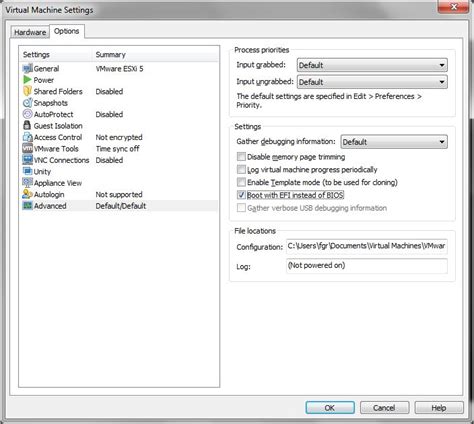Click the 'Time sync off' summary text
This screenshot has width=474, height=424.
click(x=118, y=149)
